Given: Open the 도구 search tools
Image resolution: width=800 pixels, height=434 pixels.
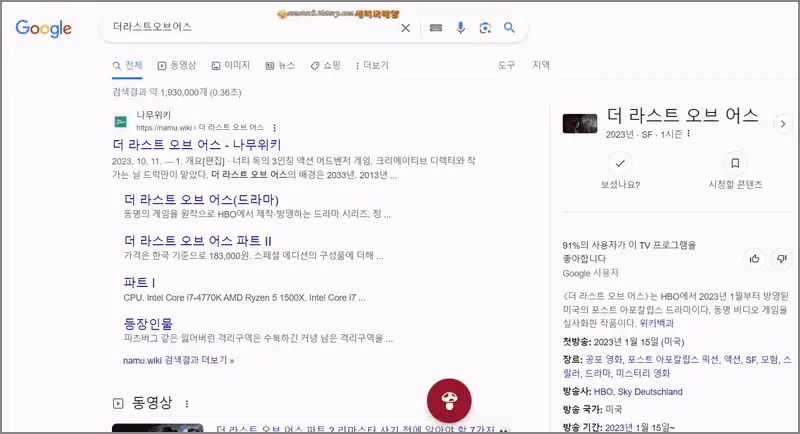Looking at the screenshot, I should click(x=507, y=65).
